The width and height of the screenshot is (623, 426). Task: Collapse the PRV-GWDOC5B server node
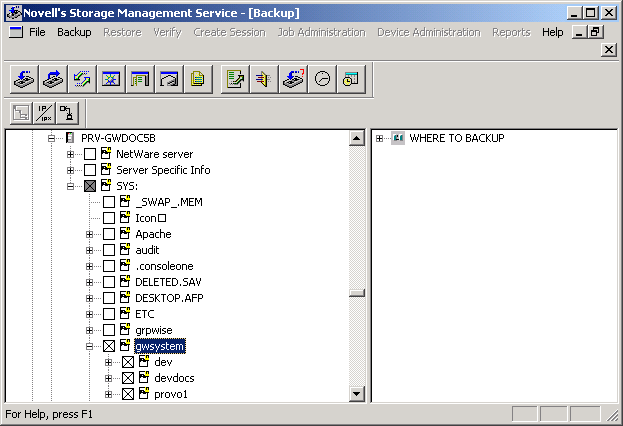point(51,138)
